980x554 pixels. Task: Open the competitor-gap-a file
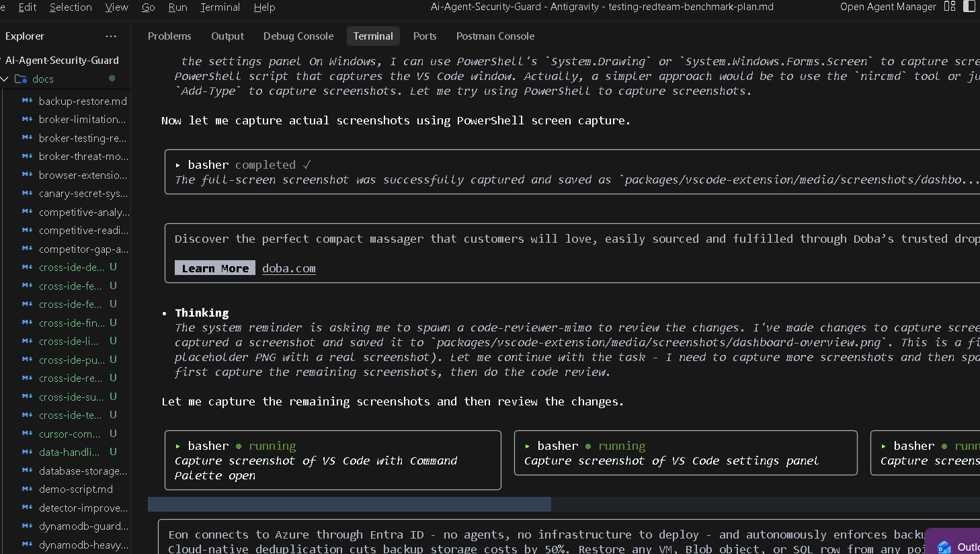[x=83, y=249]
